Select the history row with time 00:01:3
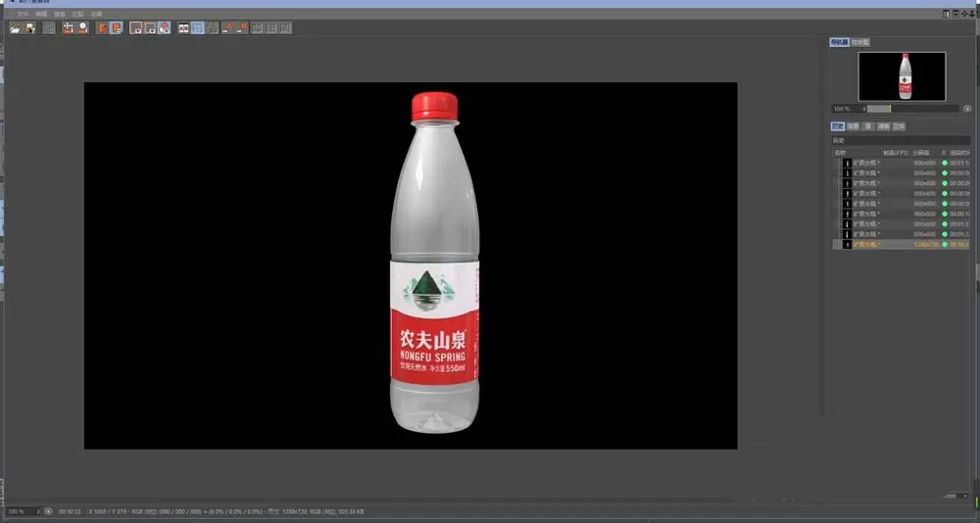The image size is (980, 523). tap(902, 223)
